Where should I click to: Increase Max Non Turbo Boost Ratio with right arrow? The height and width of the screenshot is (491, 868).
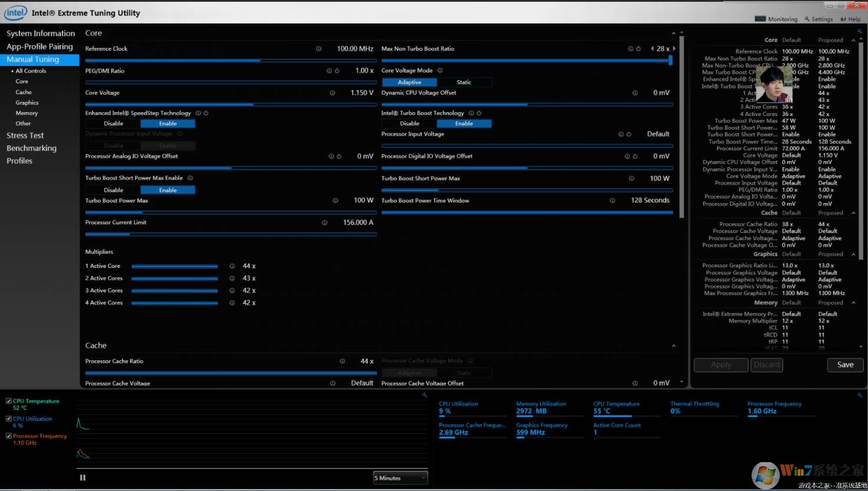click(674, 49)
